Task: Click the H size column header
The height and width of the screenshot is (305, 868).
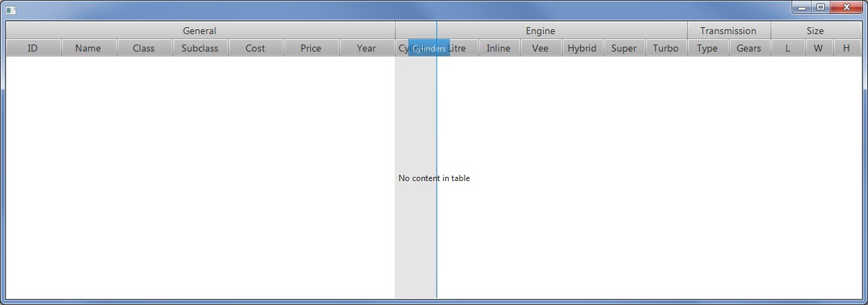Action: click(x=846, y=48)
